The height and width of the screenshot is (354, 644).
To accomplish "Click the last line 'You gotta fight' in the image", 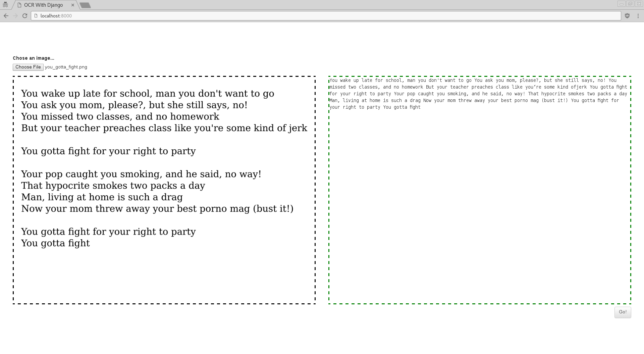I will [55, 243].
